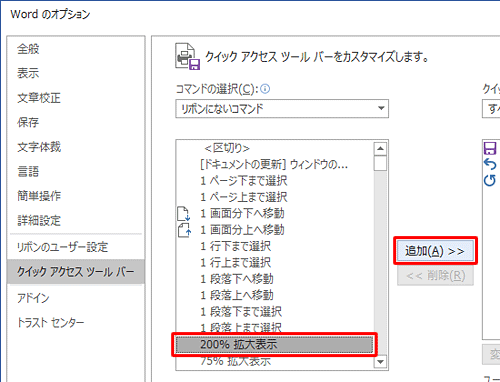Select the undo icon in the right list

point(490,164)
